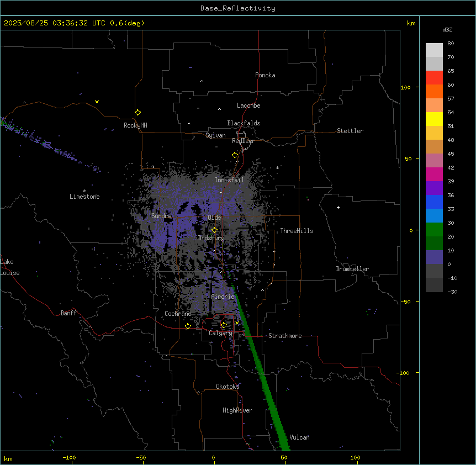Click the brown-orange 48-45 dBZ swatch
Image resolution: width=476 pixels, height=465 pixels.
pos(434,146)
